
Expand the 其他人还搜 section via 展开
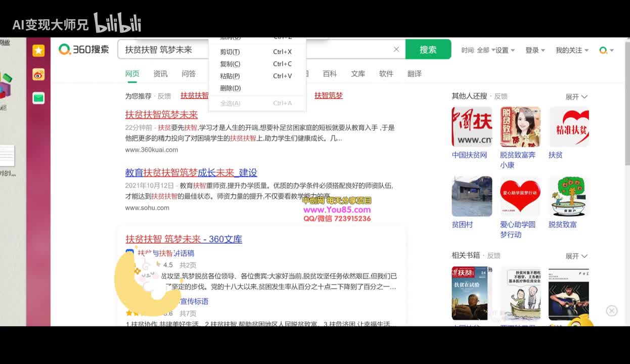[x=576, y=97]
